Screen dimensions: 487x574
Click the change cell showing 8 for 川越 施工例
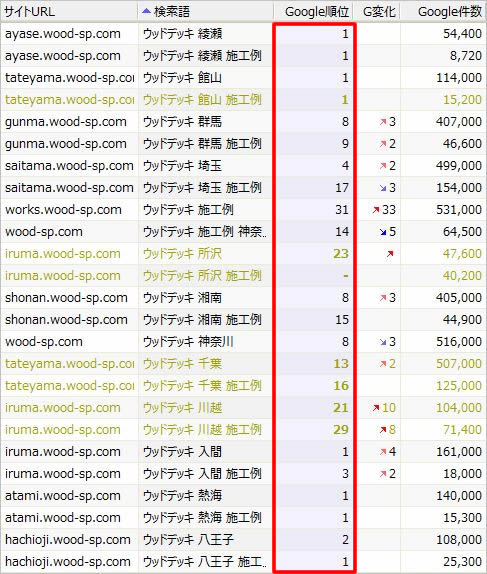pyautogui.click(x=387, y=429)
